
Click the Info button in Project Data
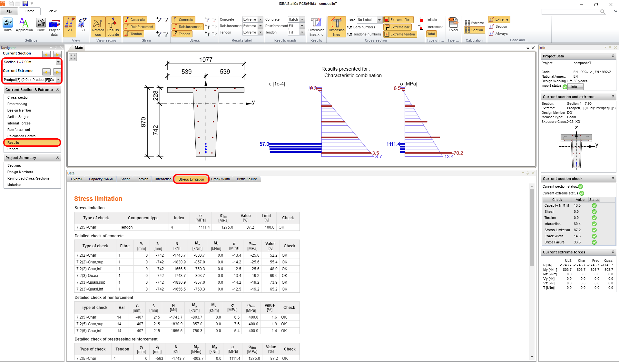pos(575,87)
